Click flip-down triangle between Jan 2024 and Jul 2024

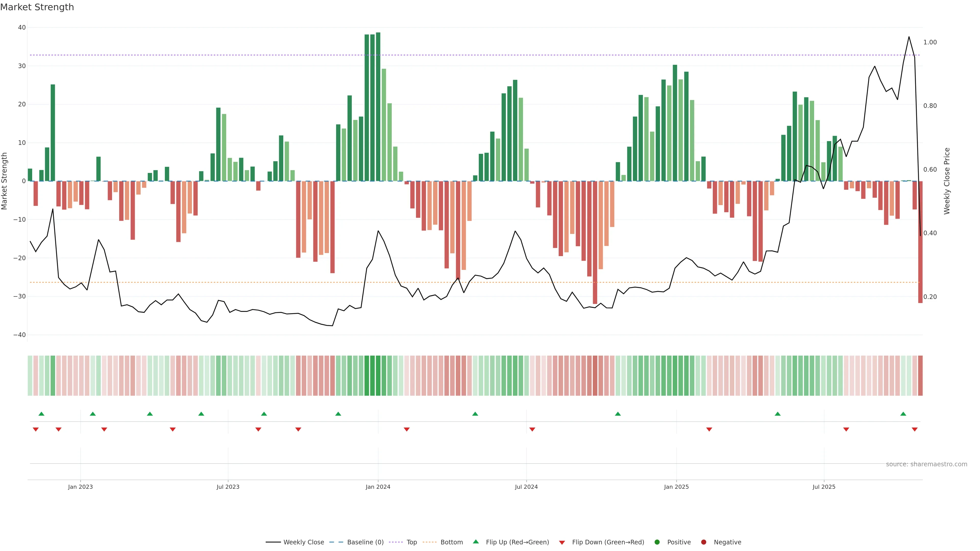click(x=407, y=429)
